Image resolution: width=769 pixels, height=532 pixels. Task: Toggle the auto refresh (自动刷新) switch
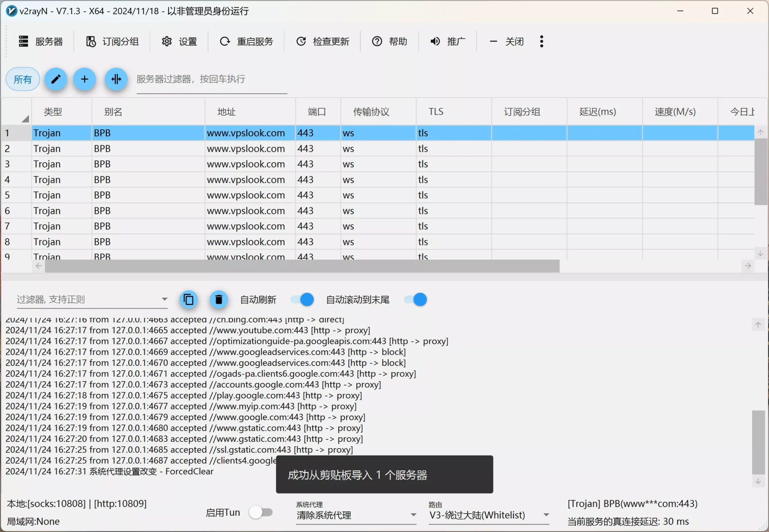[302, 299]
